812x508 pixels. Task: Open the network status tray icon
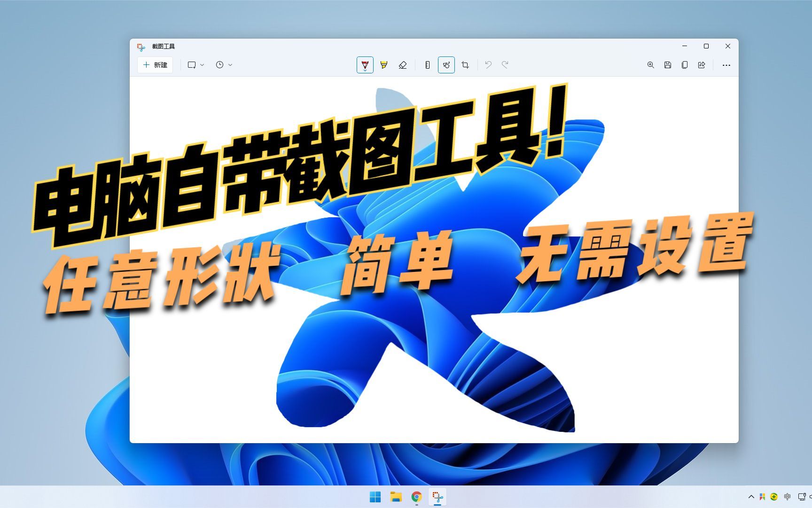(x=802, y=497)
